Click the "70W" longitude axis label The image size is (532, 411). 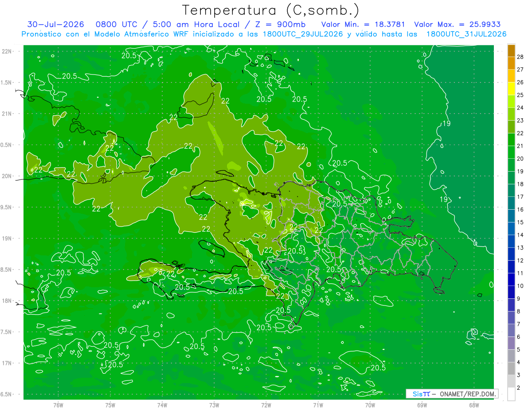pyautogui.click(x=370, y=405)
